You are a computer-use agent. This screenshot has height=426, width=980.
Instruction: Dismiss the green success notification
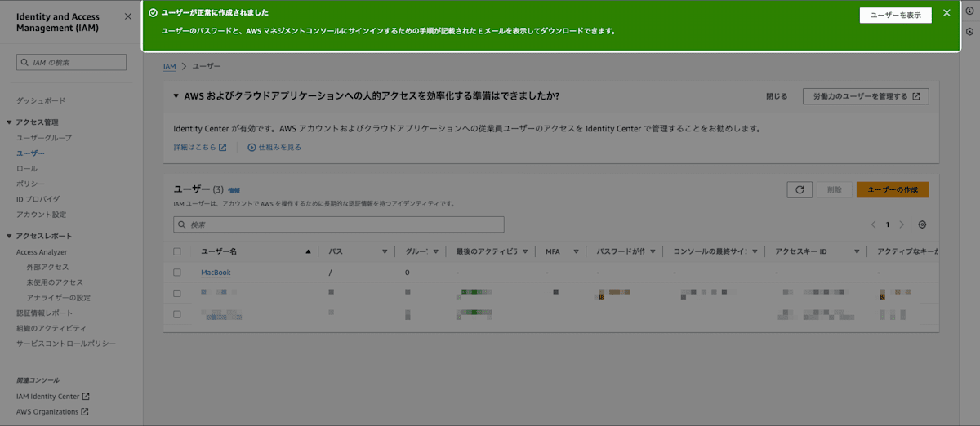(947, 13)
